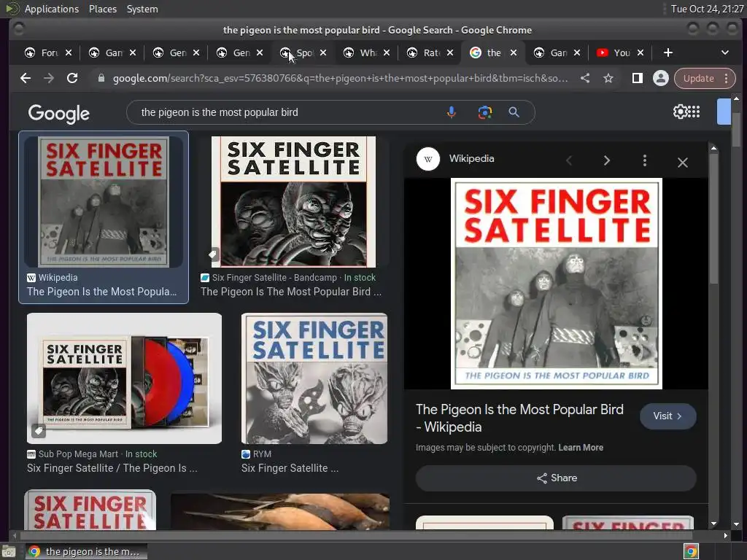Open site info via the padlock icon

tap(101, 78)
